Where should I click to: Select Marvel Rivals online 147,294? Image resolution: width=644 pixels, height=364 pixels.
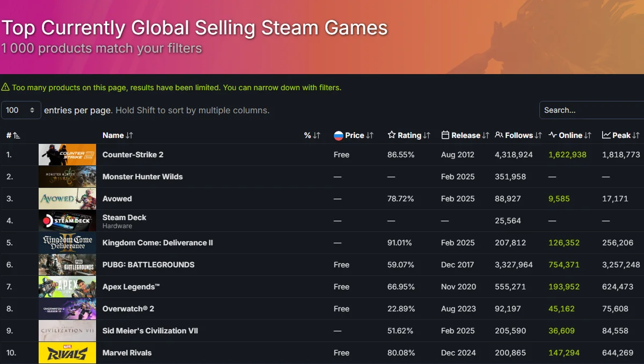pyautogui.click(x=564, y=353)
